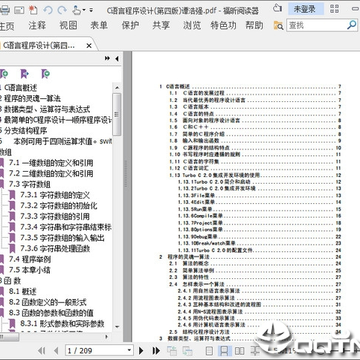The height and width of the screenshot is (360, 360).
Task: Click bookmark panel horizontal scroll-right arrow
Action: pos(107,337)
